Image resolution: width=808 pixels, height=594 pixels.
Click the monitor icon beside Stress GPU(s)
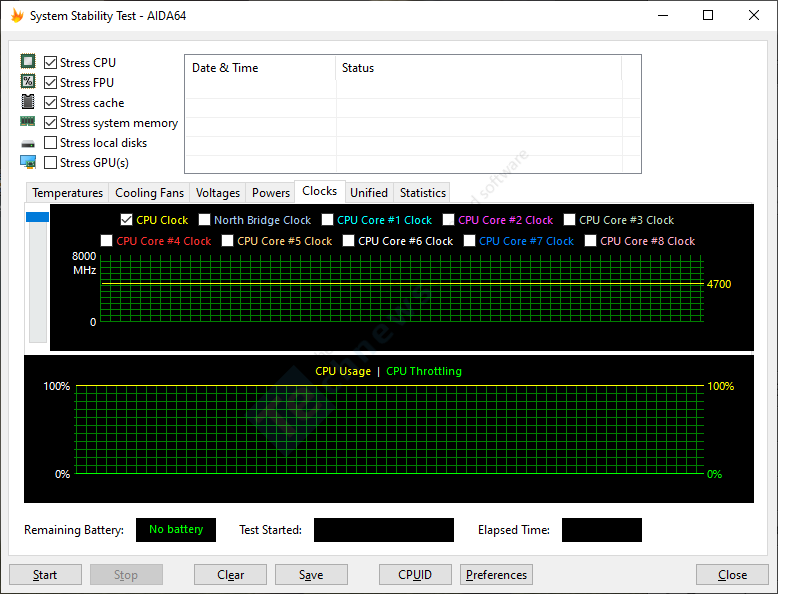tap(28, 162)
